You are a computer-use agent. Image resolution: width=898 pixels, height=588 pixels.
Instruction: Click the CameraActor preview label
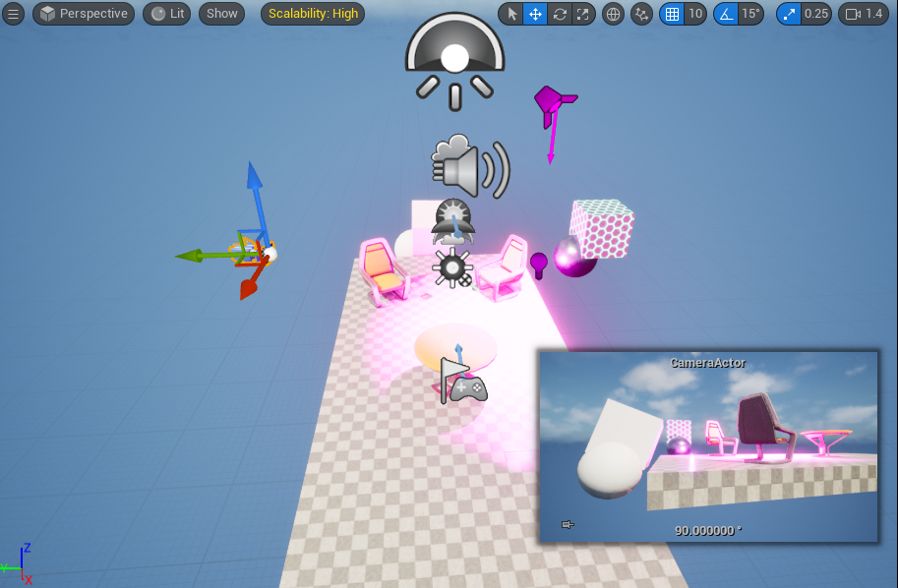[x=708, y=363]
